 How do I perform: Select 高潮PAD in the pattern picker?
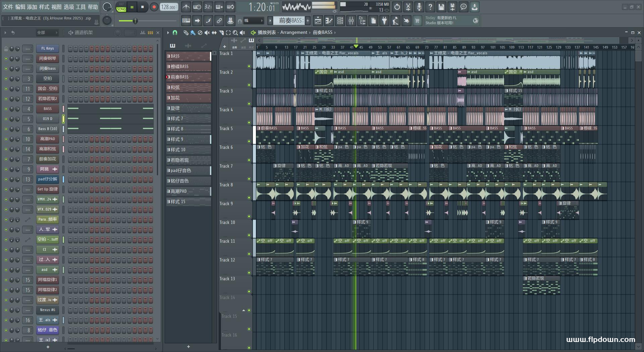tap(189, 191)
